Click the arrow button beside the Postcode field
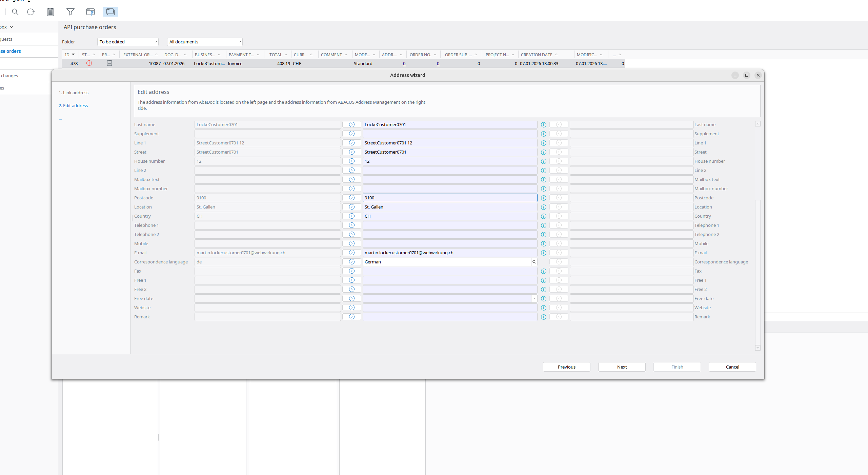The height and width of the screenshot is (475, 868). point(351,198)
